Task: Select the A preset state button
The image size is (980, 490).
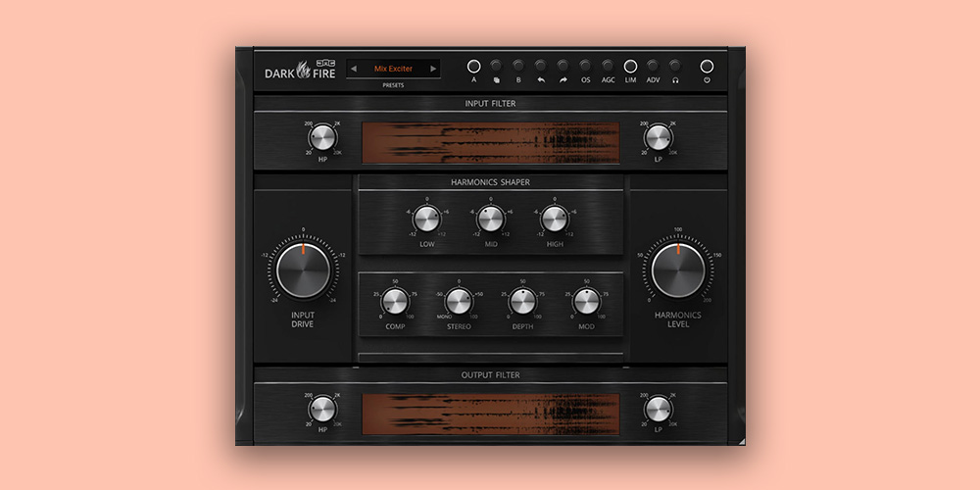Action: tap(473, 66)
